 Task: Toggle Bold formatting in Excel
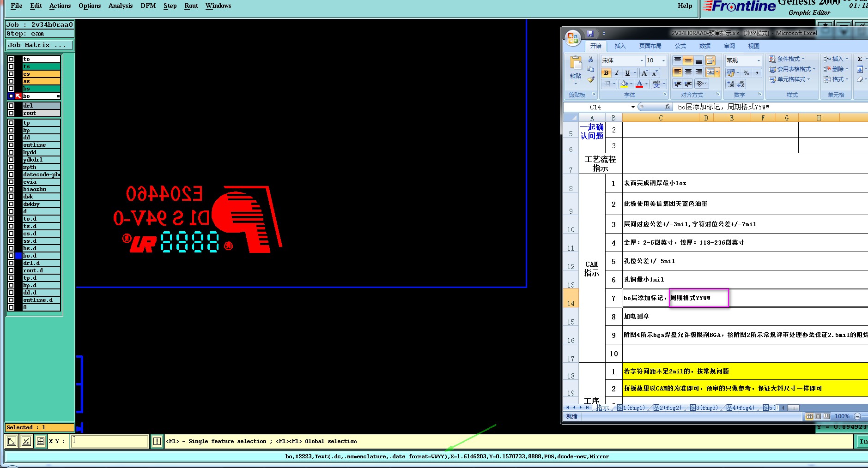click(x=606, y=73)
